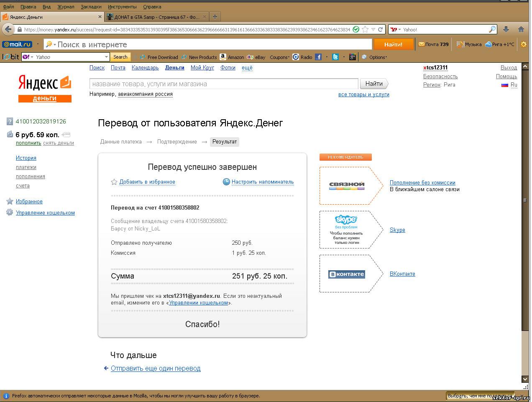This screenshot has width=532, height=402.
Task: Open the Инструменты menu
Action: pos(122,7)
